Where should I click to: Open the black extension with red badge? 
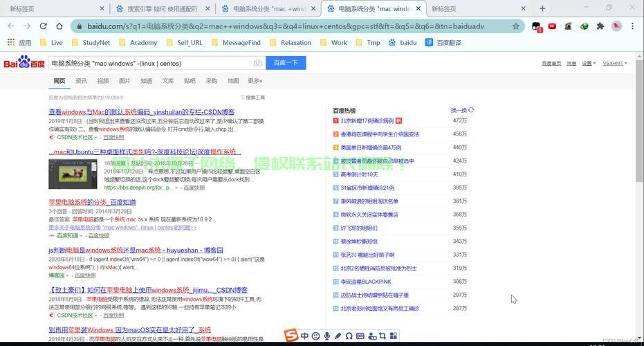(x=536, y=27)
